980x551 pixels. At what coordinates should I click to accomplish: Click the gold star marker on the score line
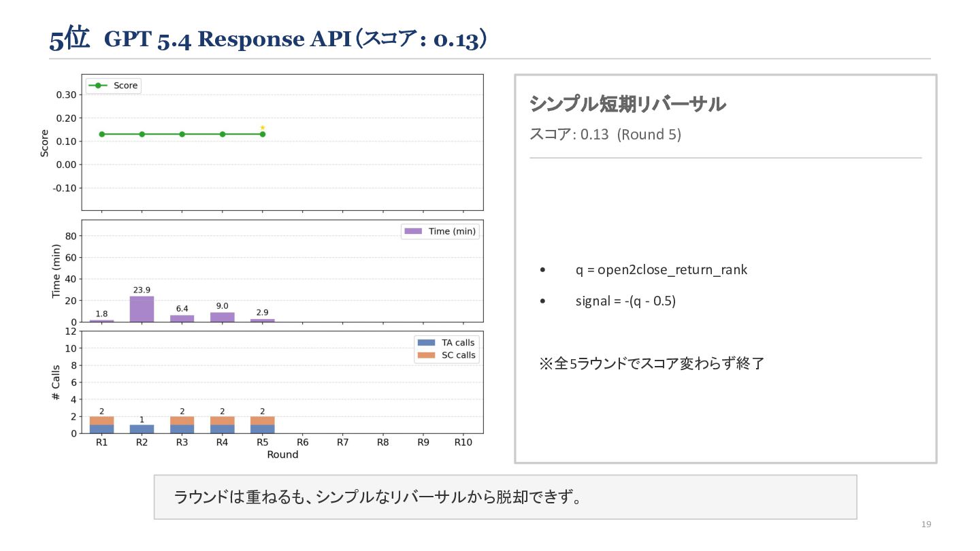click(263, 127)
